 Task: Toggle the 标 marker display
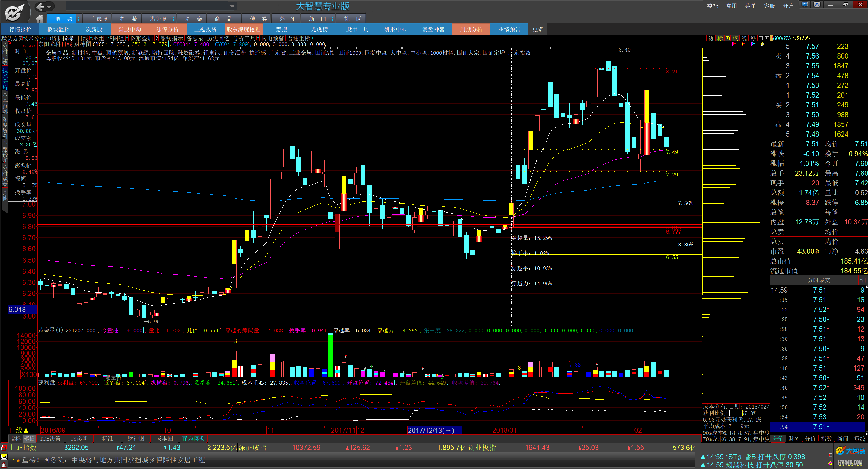[720, 38]
